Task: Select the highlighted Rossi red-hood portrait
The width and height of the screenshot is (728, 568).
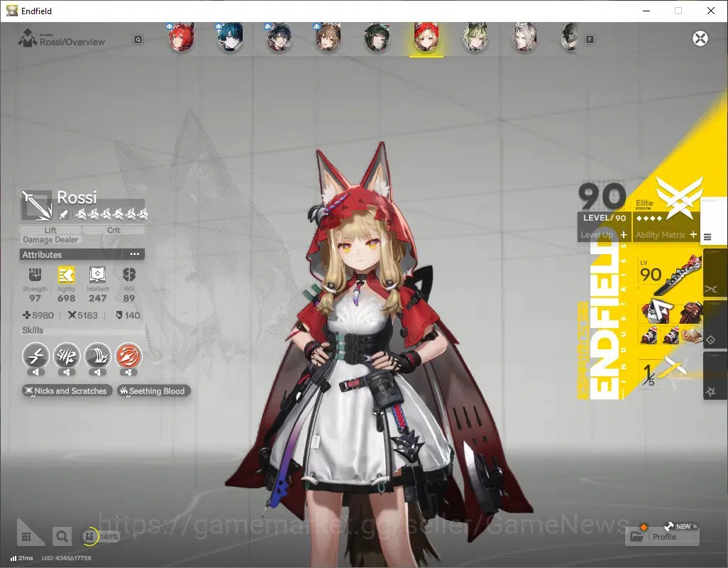Action: pos(426,38)
